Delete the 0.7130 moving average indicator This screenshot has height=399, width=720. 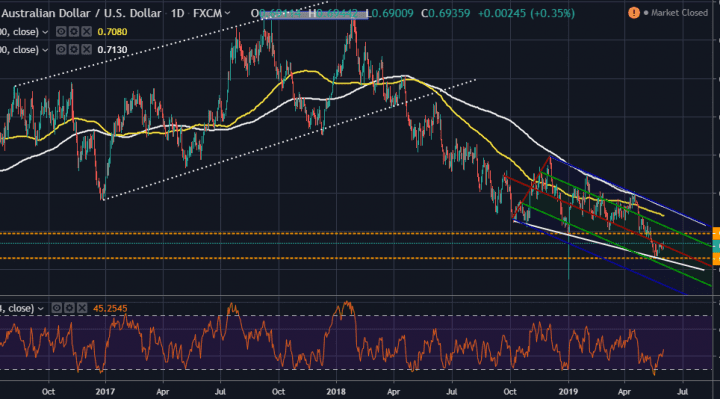(86, 50)
